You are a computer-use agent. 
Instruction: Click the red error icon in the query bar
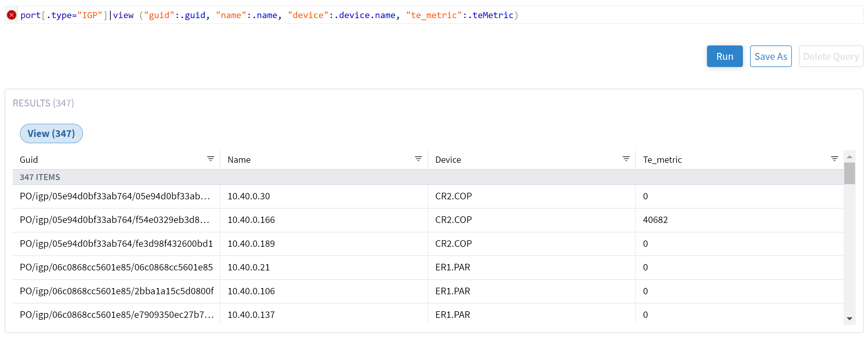coord(11,15)
